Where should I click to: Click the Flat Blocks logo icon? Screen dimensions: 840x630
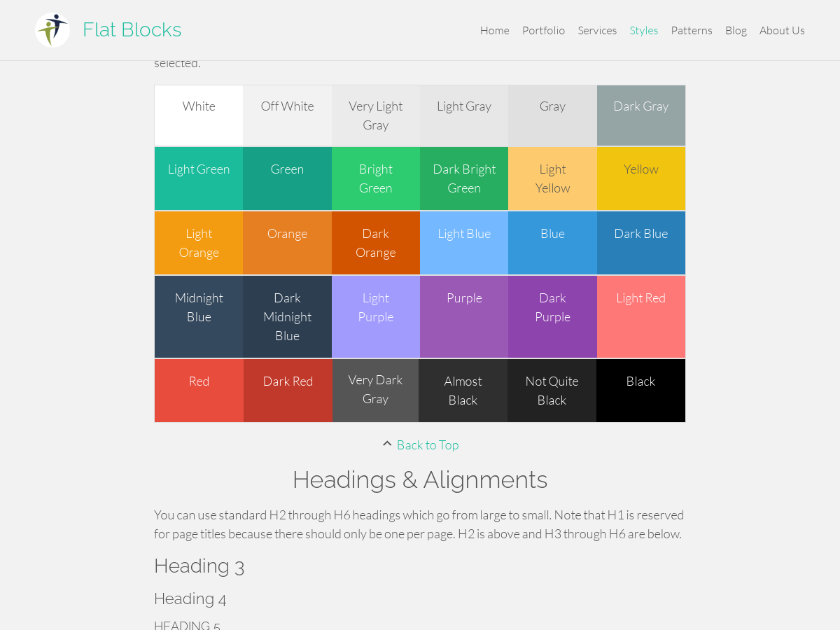[52, 30]
